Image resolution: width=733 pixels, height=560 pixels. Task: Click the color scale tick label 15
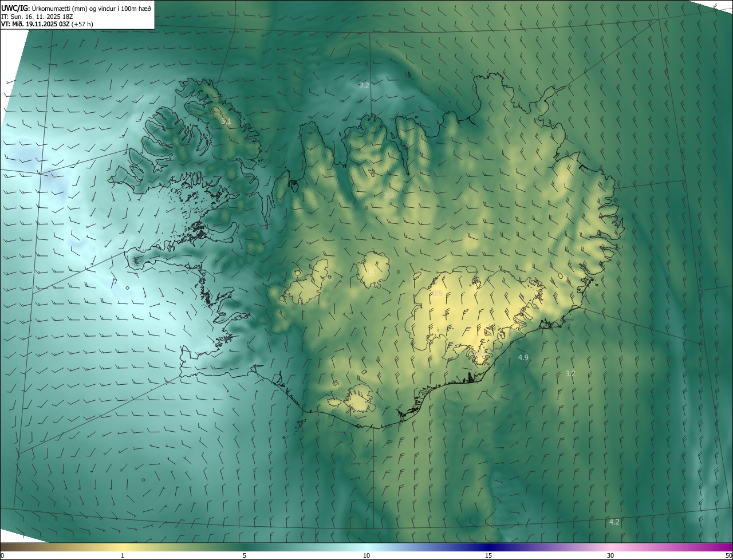pyautogui.click(x=488, y=555)
